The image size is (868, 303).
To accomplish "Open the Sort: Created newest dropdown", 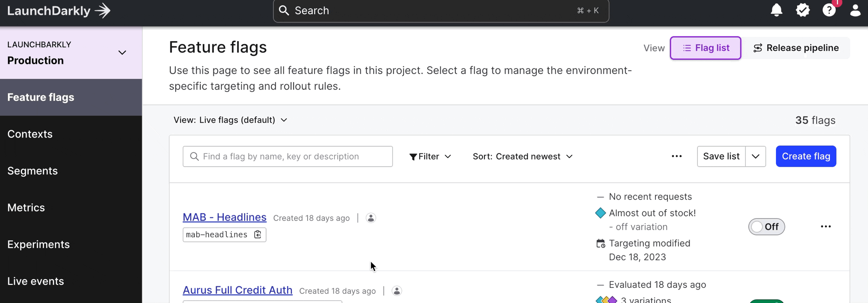I will tap(523, 156).
